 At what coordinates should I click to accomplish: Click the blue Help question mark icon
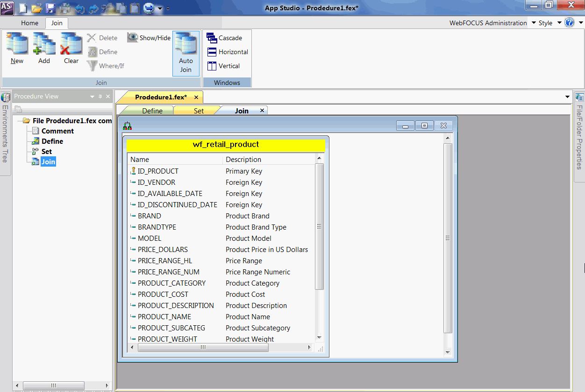pyautogui.click(x=569, y=22)
